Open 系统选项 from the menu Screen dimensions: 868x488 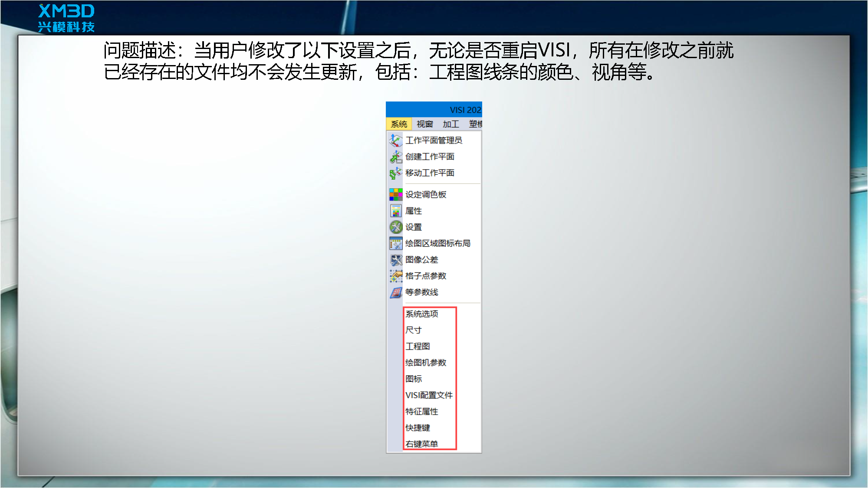pos(422,314)
